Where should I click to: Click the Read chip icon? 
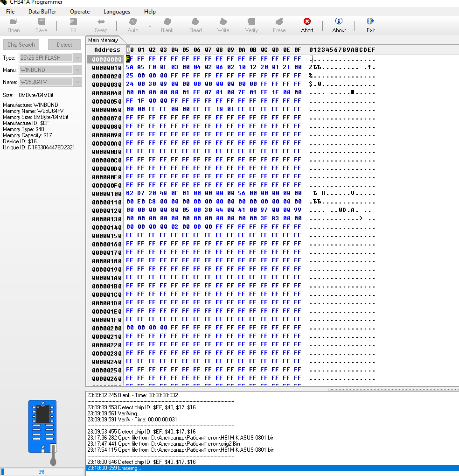tap(195, 21)
